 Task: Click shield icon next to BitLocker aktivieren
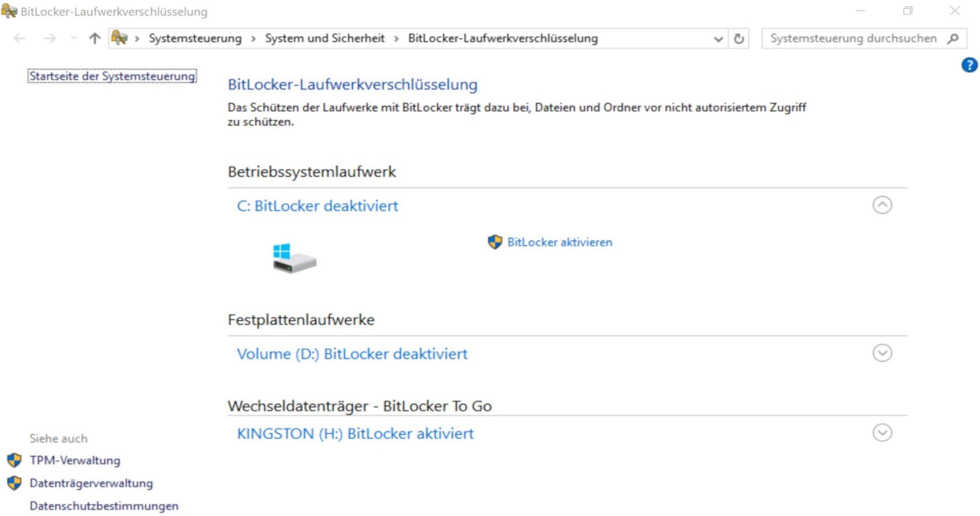tap(495, 242)
